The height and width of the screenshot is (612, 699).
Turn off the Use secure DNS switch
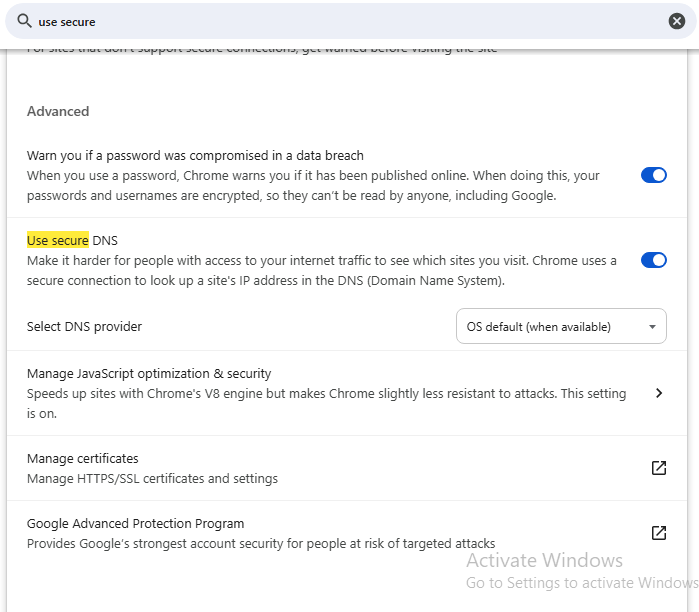coord(653,260)
